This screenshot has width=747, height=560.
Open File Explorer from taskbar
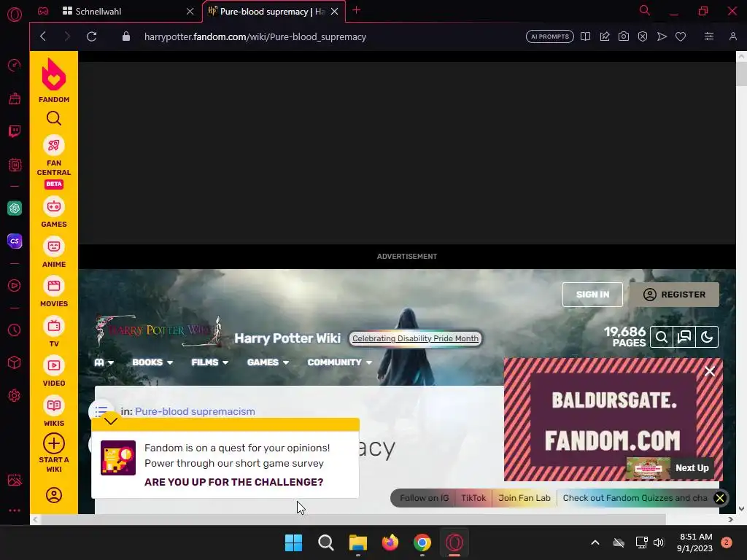pos(357,542)
